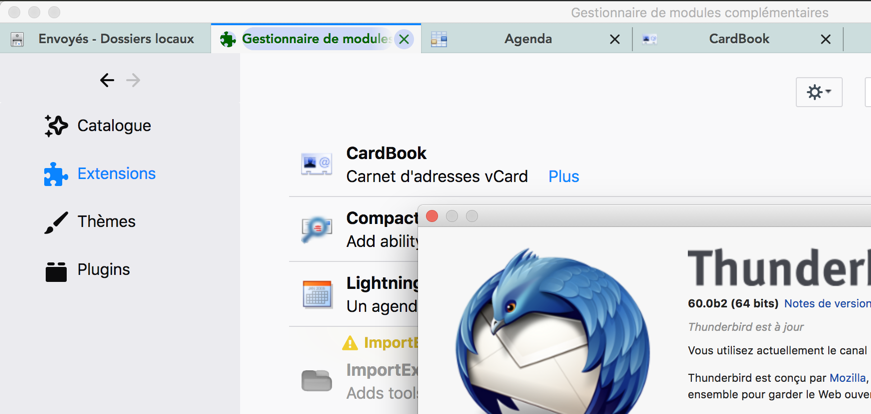The image size is (871, 414).
Task: Click the ImportExport folder icon
Action: [317, 380]
